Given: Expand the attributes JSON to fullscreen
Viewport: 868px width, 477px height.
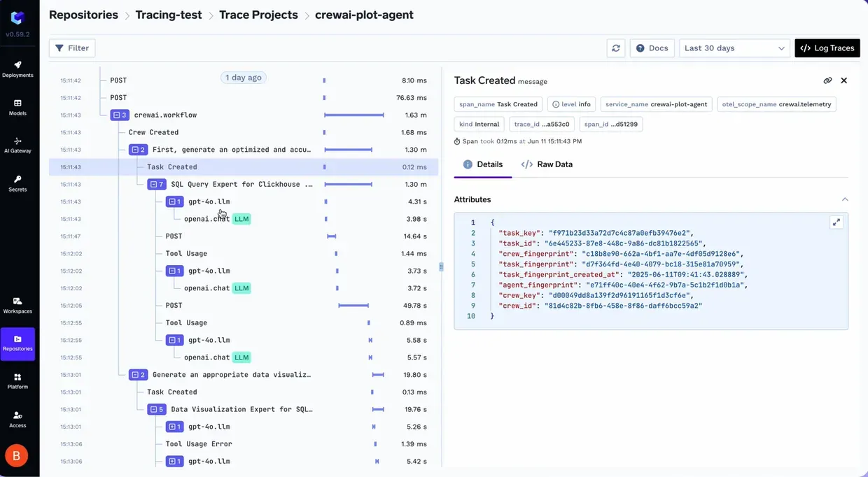Looking at the screenshot, I should click(836, 222).
